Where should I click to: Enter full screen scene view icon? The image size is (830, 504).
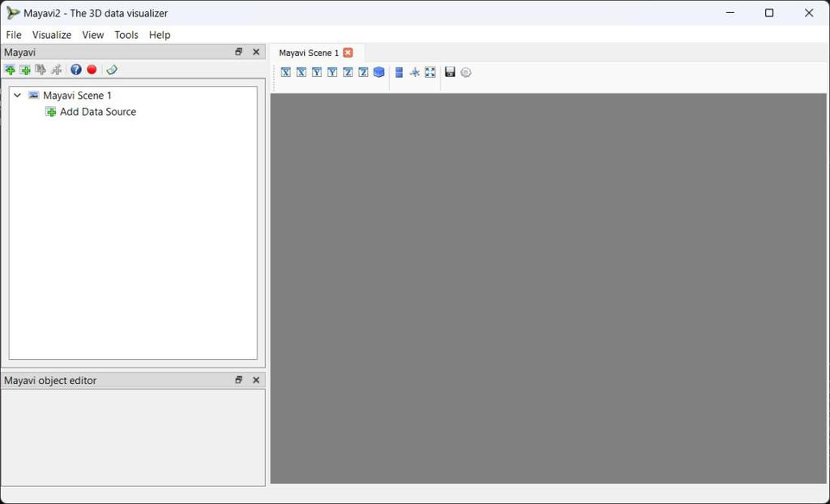(430, 72)
